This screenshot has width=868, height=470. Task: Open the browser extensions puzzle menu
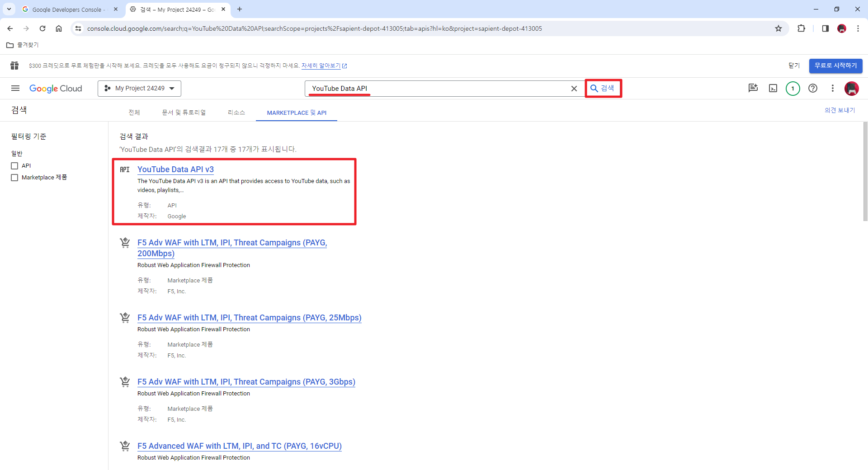(x=802, y=28)
